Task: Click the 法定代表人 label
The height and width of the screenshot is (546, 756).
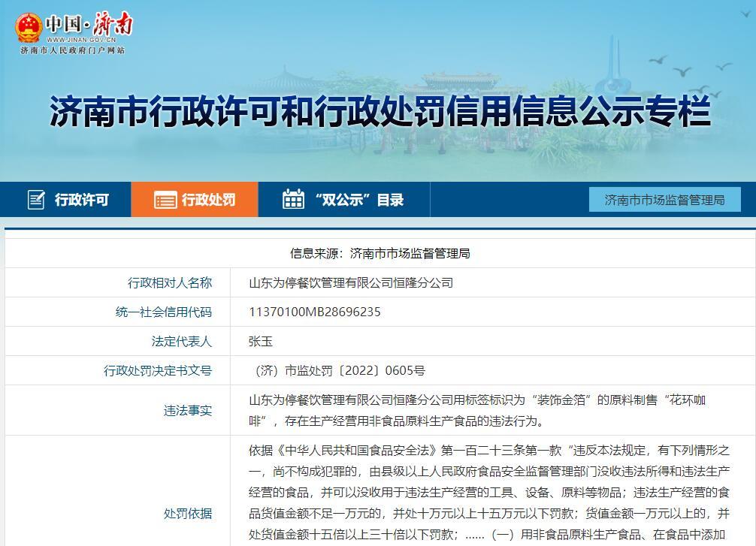Action: tap(182, 342)
